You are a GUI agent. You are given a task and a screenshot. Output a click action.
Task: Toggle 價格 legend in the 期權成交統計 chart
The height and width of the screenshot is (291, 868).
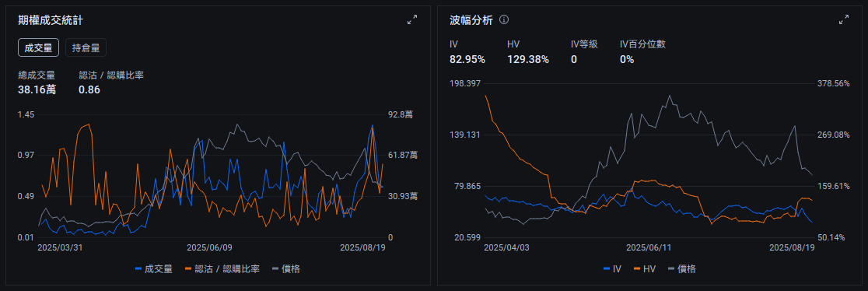pyautogui.click(x=286, y=269)
